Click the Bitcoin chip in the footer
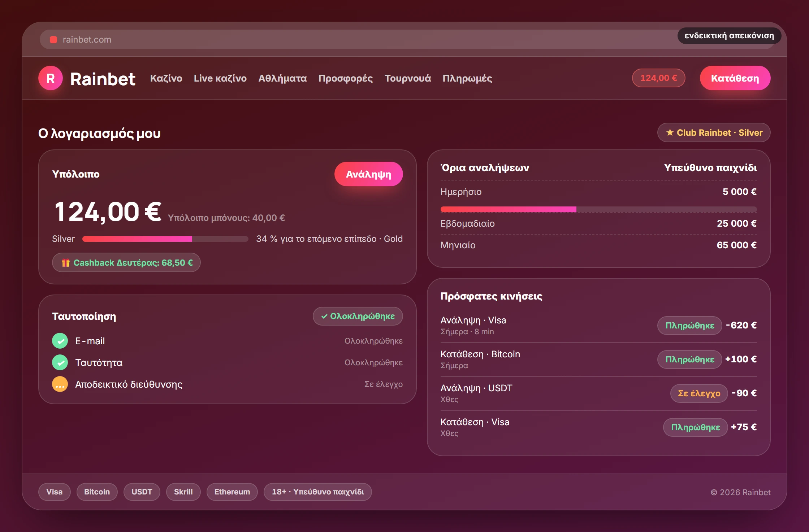Screen dimensions: 809x532 click(x=97, y=492)
